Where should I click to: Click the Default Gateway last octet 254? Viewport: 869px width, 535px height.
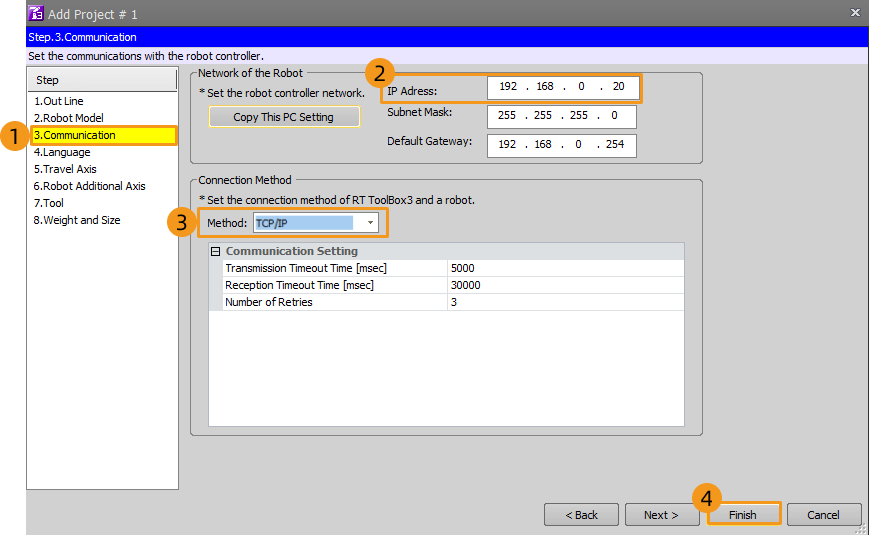(615, 144)
